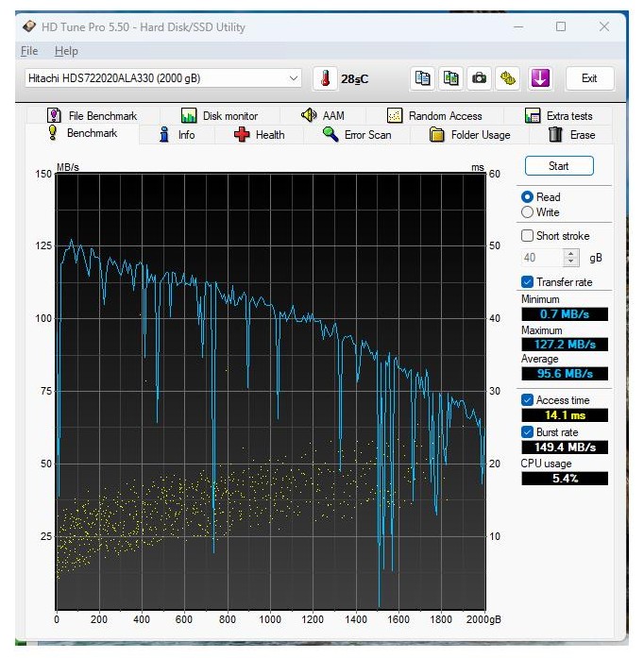Viewport: 644px width, 658px height.
Task: Click the Exit button
Action: click(589, 78)
